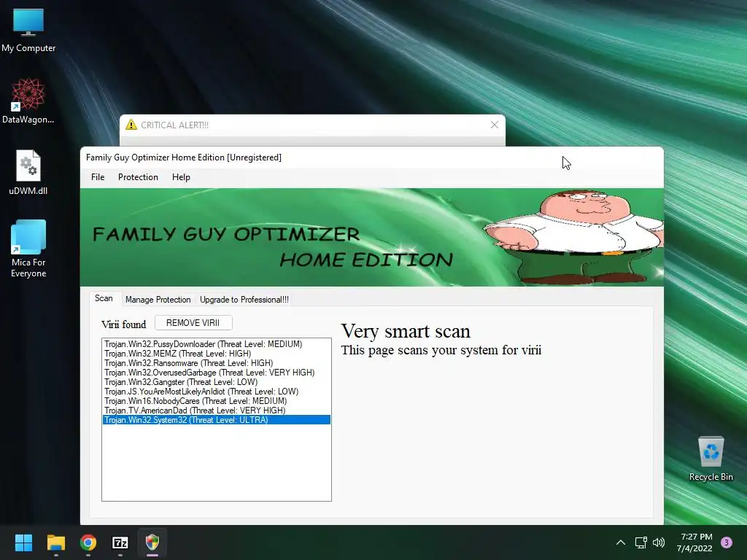This screenshot has height=560, width=747.
Task: Launch Google Chrome from taskbar
Action: (x=88, y=542)
